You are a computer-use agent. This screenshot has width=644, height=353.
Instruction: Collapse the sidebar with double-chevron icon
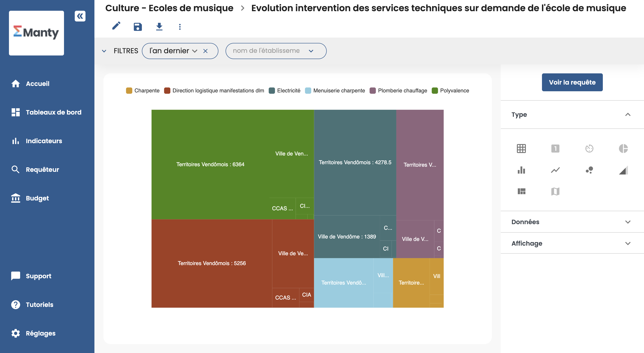coord(80,16)
